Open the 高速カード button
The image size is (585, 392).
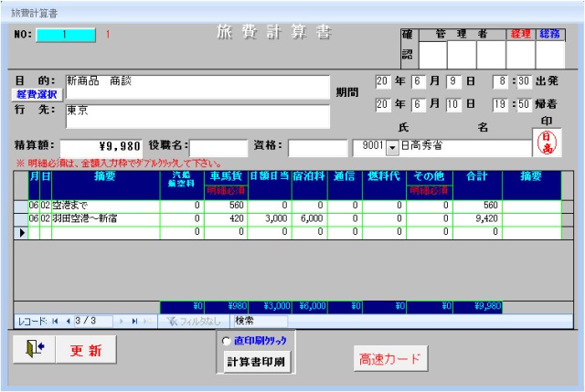pos(390,359)
